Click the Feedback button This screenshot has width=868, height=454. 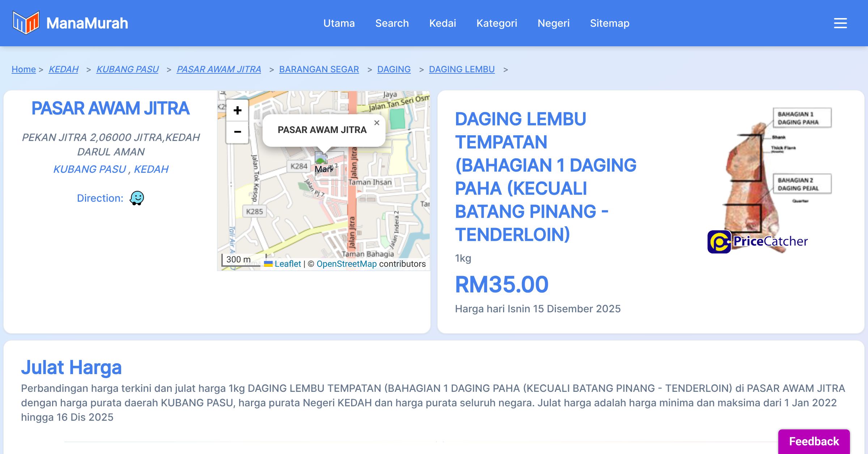pyautogui.click(x=814, y=441)
